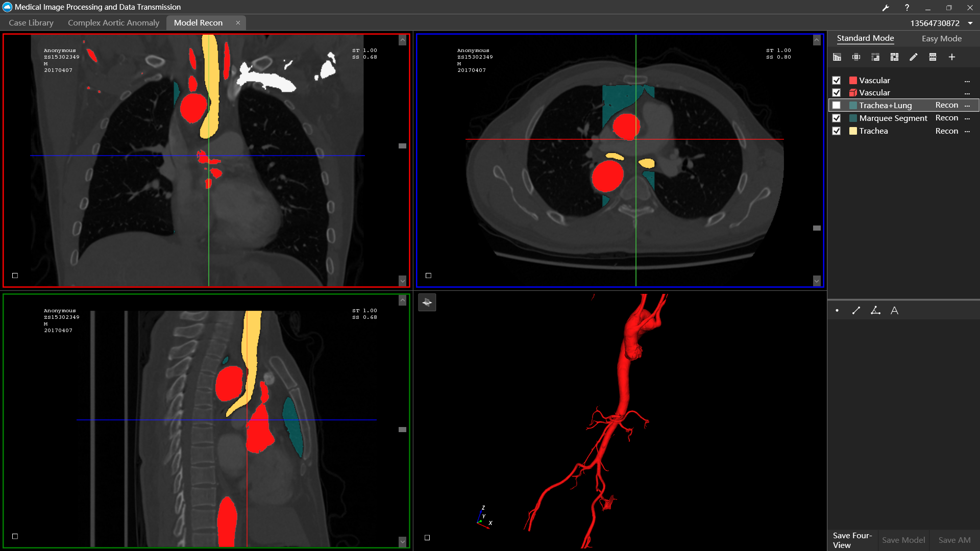
Task: Open the wrench settings icon
Action: pyautogui.click(x=886, y=8)
